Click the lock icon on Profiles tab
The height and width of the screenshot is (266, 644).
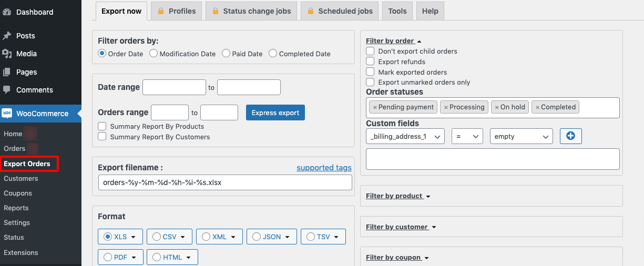161,11
